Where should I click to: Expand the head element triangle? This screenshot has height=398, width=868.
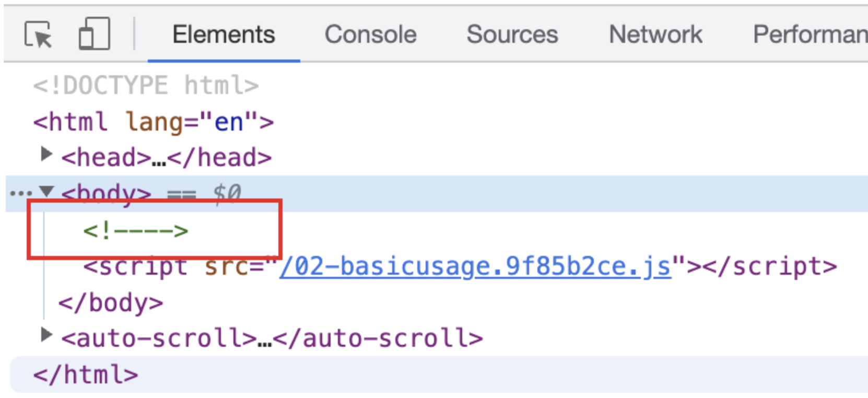(46, 154)
